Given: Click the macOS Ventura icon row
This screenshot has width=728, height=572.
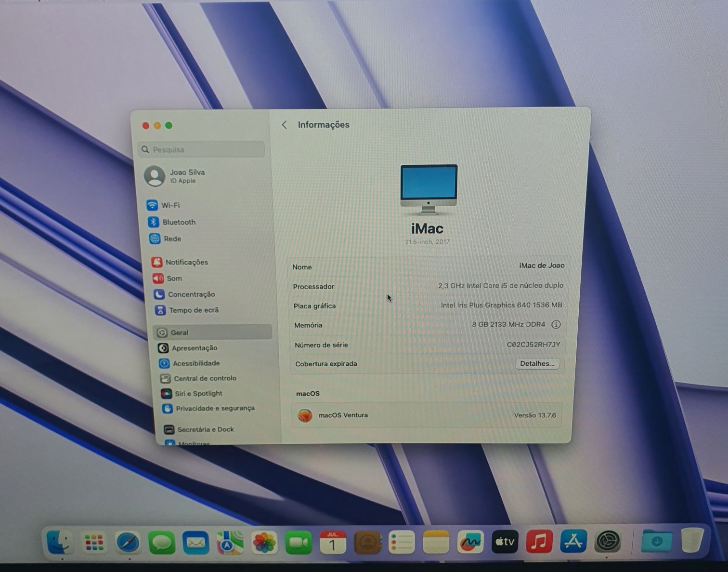Looking at the screenshot, I should point(427,415).
